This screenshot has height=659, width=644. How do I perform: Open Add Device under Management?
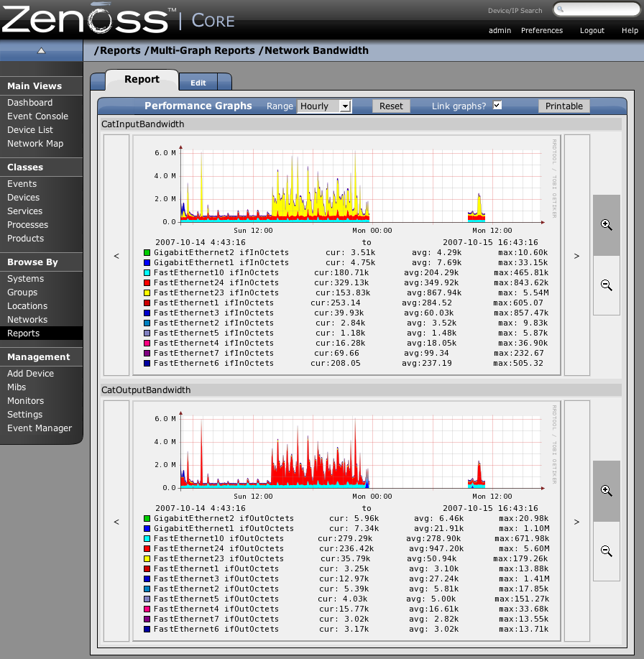pyautogui.click(x=30, y=373)
